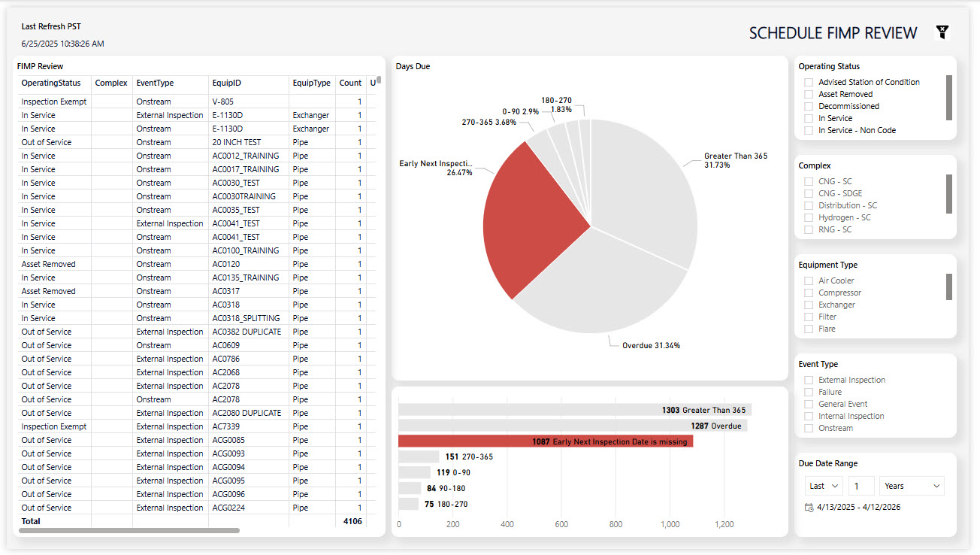980x555 pixels.
Task: Check the Internal Inspection event type
Action: 809,417
